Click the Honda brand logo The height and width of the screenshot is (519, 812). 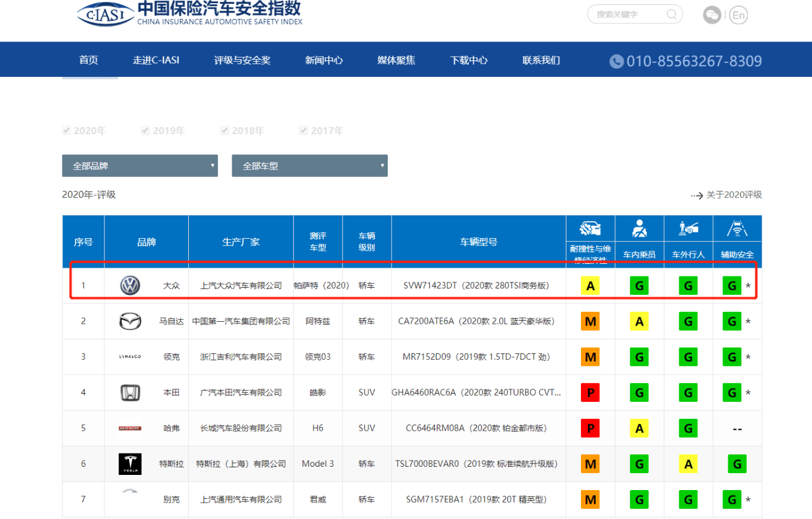[130, 392]
